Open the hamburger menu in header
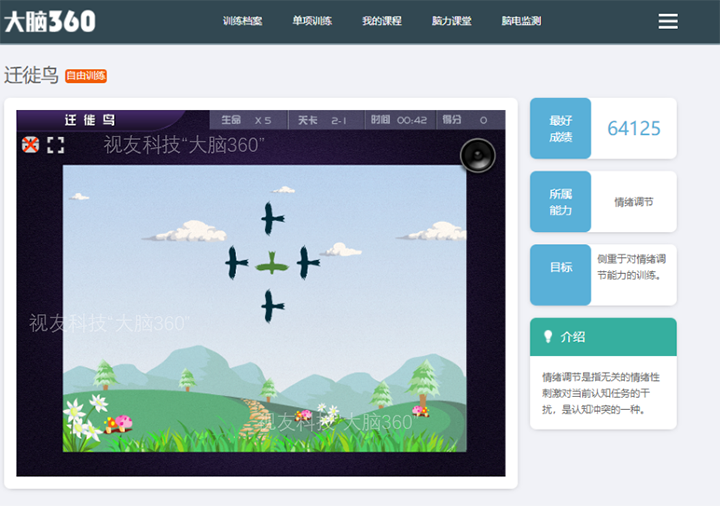720x506 pixels. (x=667, y=21)
